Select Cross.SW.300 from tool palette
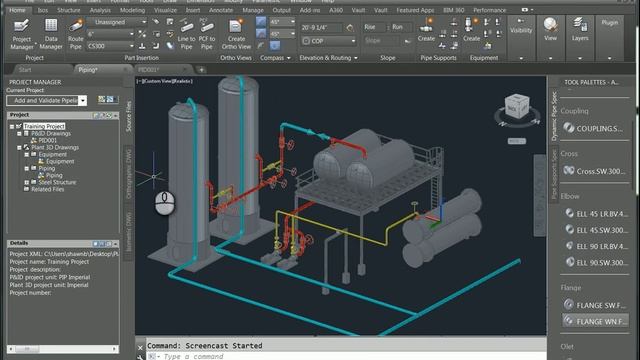The height and width of the screenshot is (360, 640). pyautogui.click(x=595, y=171)
